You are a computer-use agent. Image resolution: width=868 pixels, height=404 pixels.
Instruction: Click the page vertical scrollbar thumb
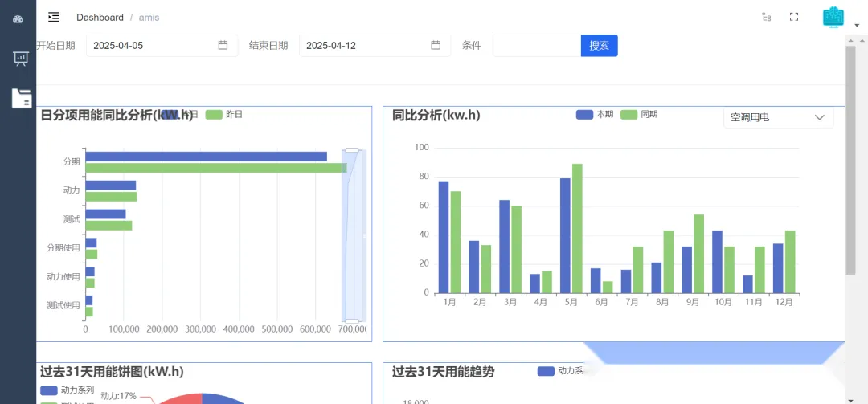[x=851, y=160]
